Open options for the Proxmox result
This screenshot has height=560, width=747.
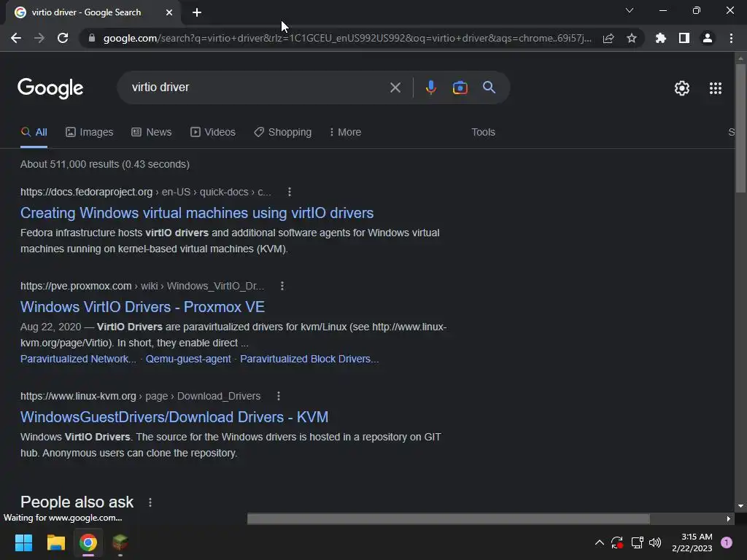[282, 286]
